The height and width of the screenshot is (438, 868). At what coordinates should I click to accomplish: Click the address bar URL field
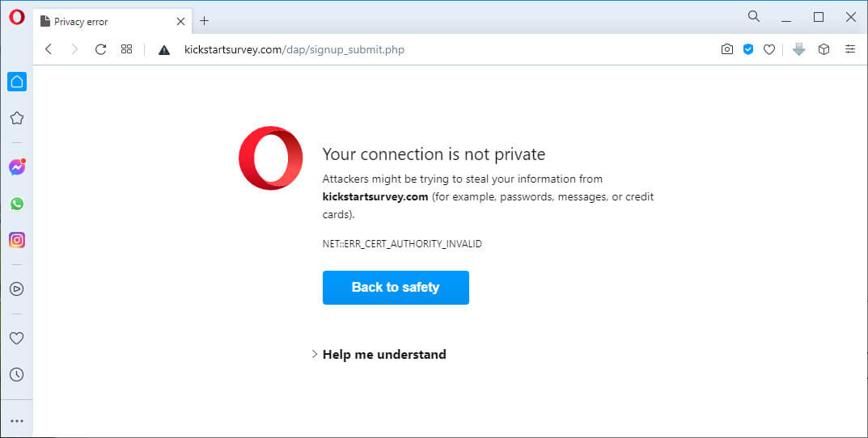432,50
